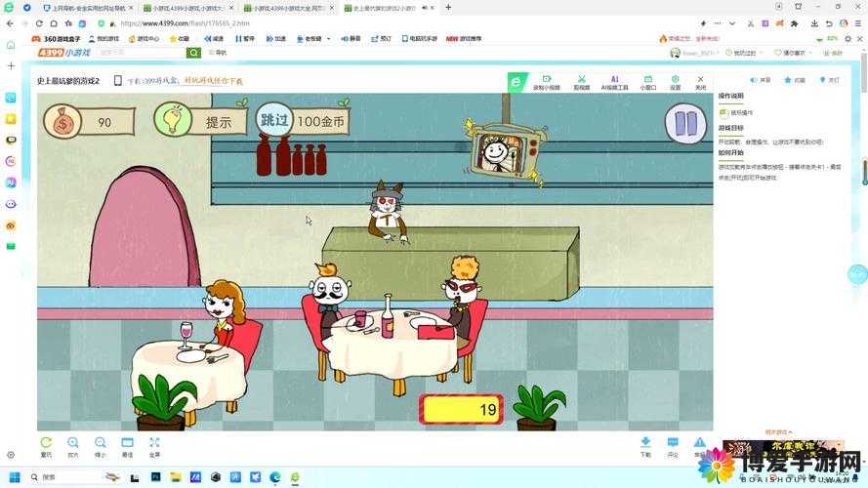The height and width of the screenshot is (488, 868).
Task: Switch to the second 小游戏4399 tab
Action: coord(186,8)
